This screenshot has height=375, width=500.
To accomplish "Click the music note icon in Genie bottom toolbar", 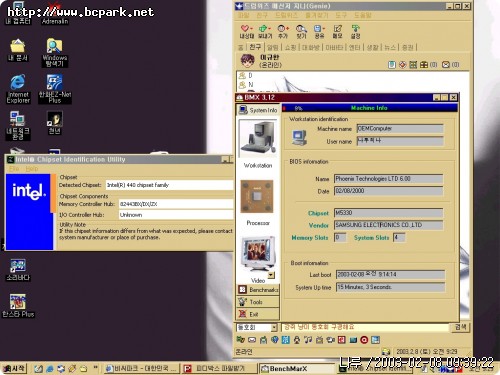I will click(x=308, y=340).
